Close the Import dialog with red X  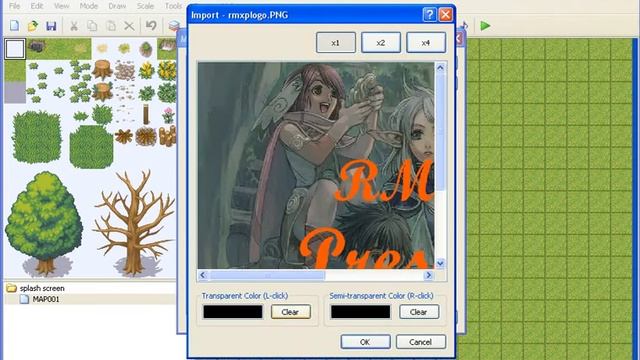445,15
